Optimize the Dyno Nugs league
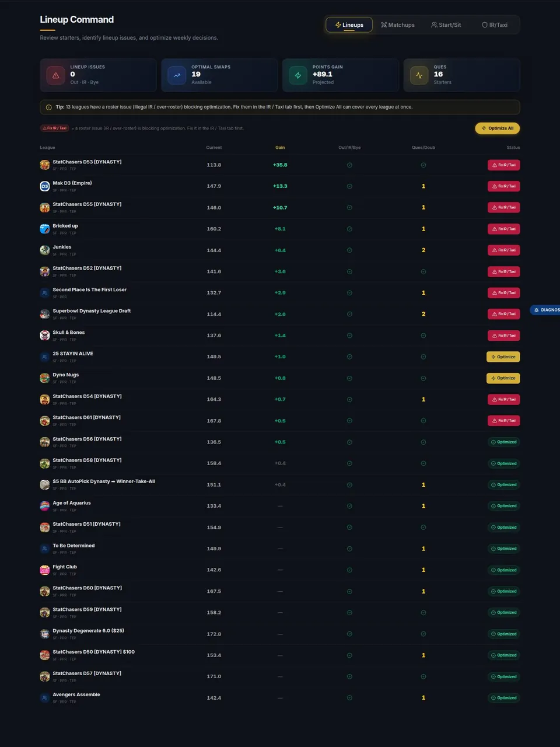The image size is (560, 747). pyautogui.click(x=503, y=378)
